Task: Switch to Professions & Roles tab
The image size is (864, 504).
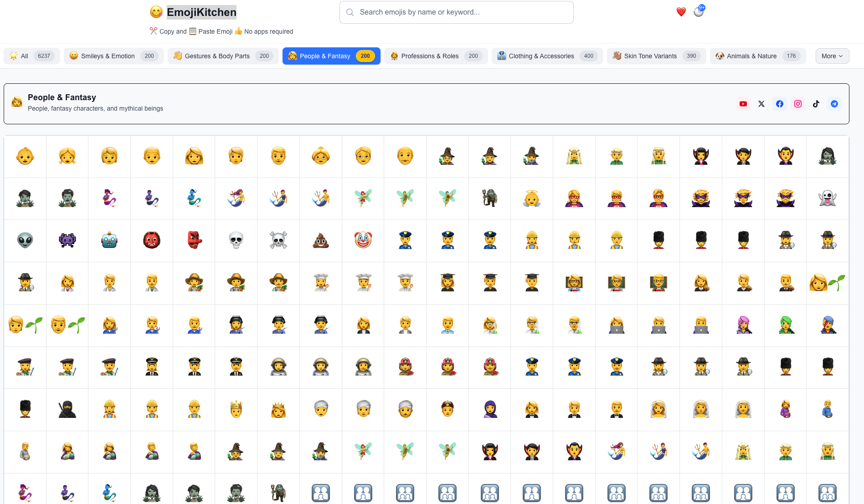Action: click(x=436, y=56)
